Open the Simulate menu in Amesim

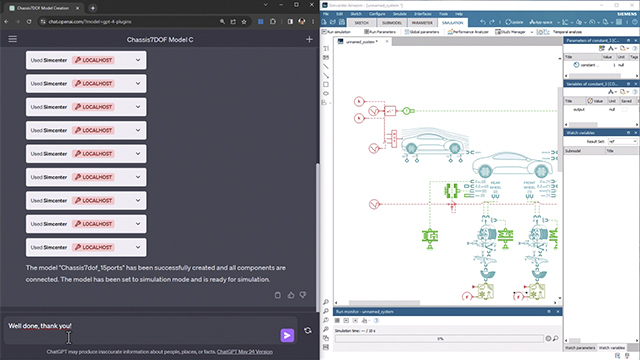point(400,14)
